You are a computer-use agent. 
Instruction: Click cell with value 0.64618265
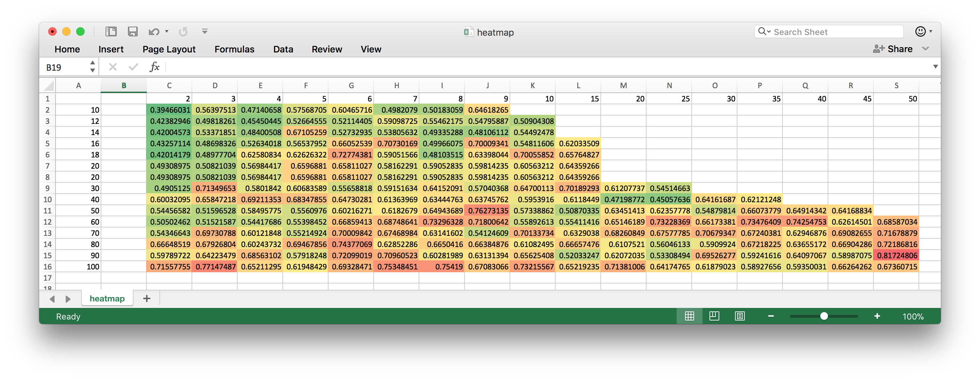click(x=487, y=110)
